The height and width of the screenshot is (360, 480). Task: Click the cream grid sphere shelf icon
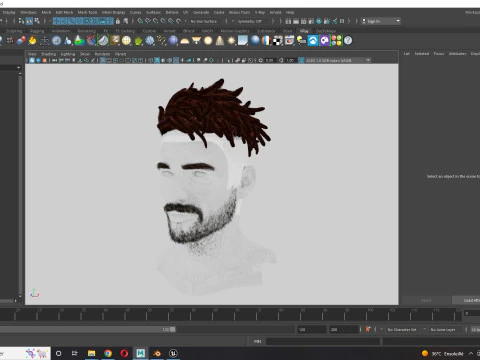[x=126, y=41]
